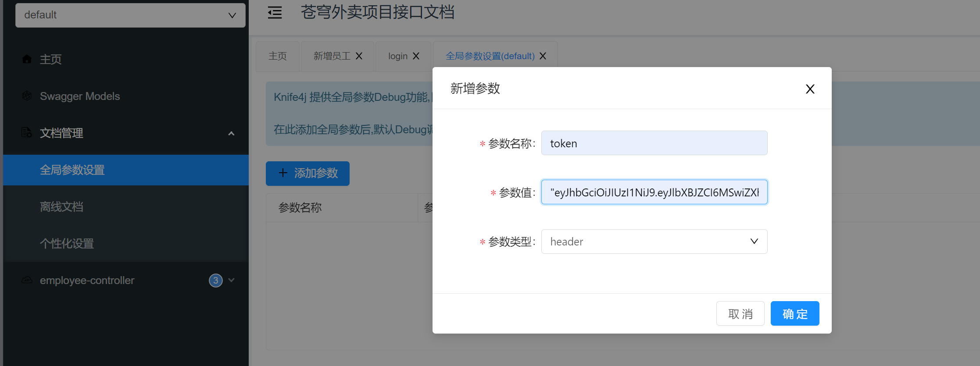980x366 pixels.
Task: Click the Swagger Models cube icon
Action: coord(27,96)
